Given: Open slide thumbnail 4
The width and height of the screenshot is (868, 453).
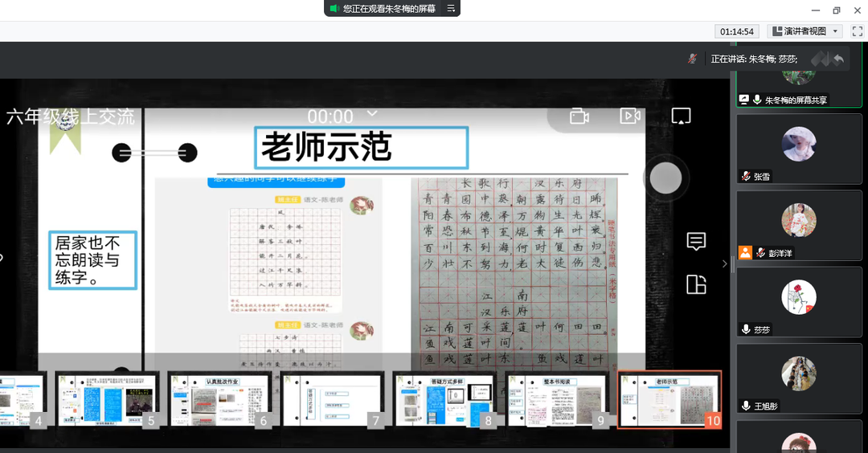Looking at the screenshot, I should click(23, 399).
